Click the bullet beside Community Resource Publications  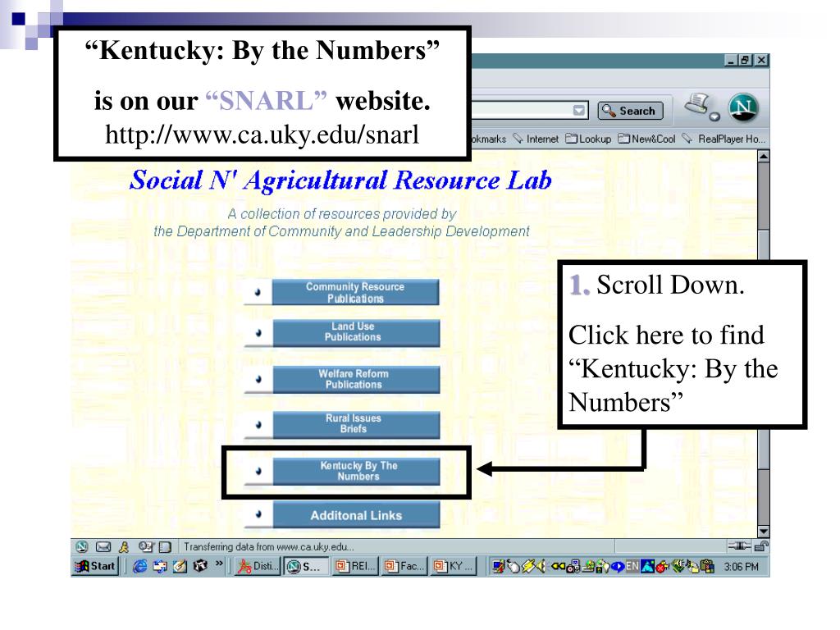click(258, 293)
